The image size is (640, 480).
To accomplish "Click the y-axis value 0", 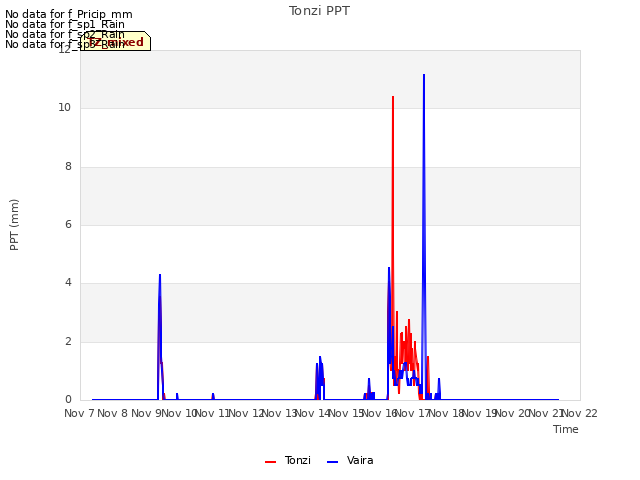I will pos(68,400).
